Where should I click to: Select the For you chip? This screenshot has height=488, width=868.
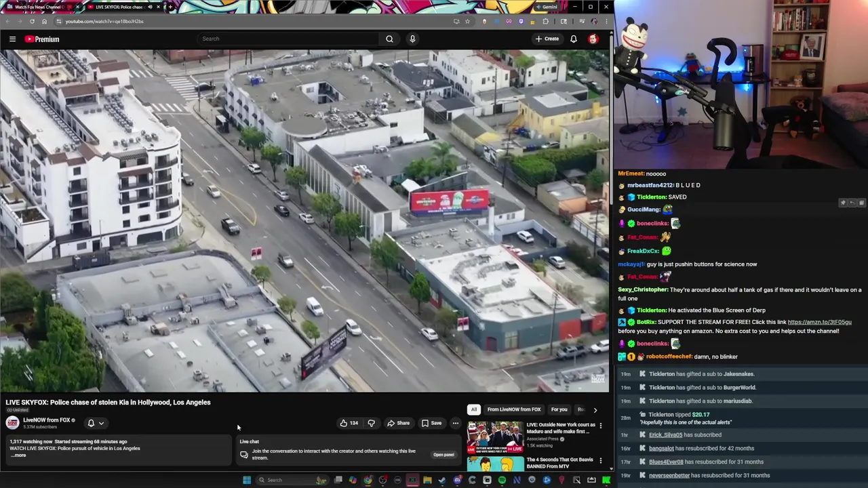pyautogui.click(x=559, y=409)
